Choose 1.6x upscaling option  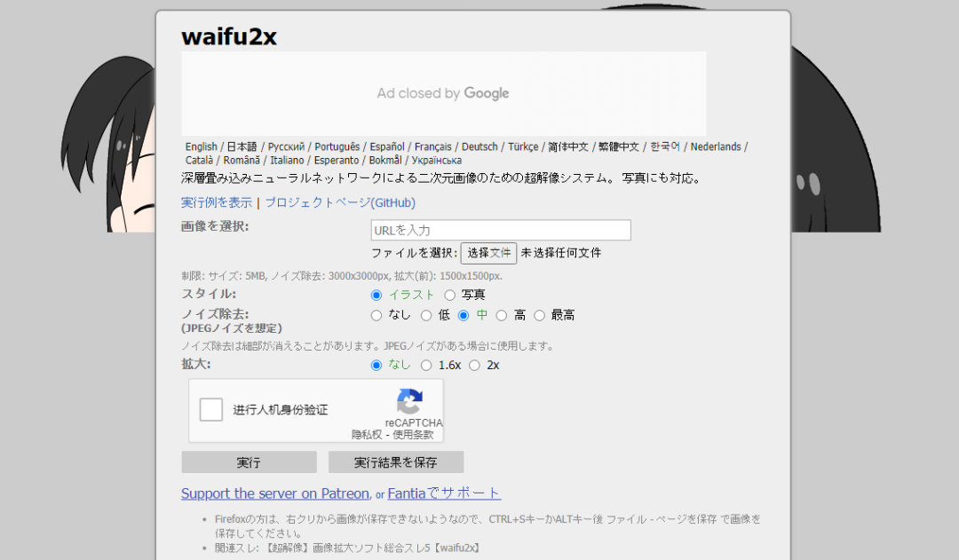click(x=426, y=366)
